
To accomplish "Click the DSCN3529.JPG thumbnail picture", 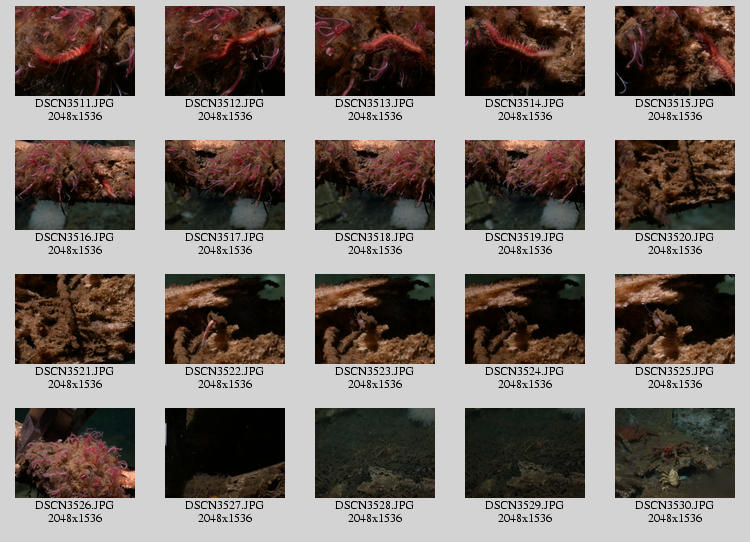I will 525,453.
